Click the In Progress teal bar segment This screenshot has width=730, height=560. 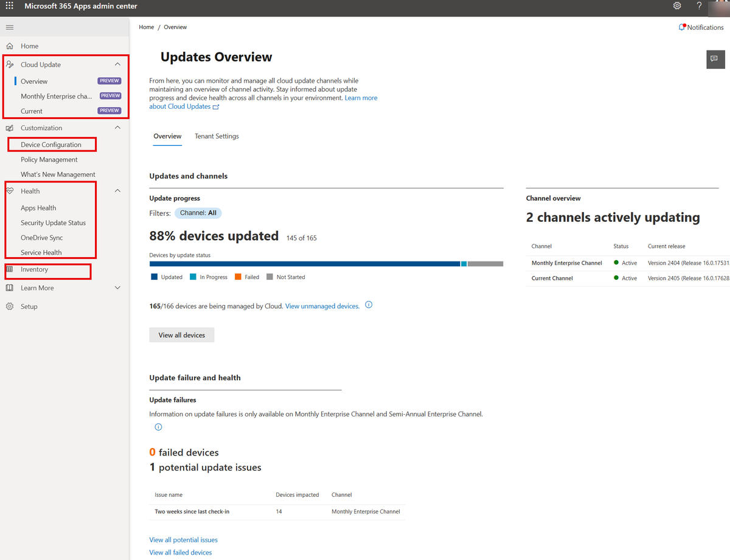click(464, 264)
